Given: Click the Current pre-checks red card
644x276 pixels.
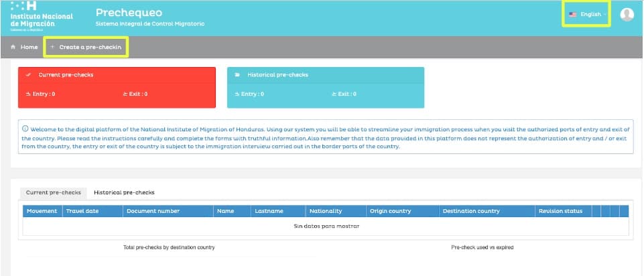Looking at the screenshot, I should click(117, 87).
